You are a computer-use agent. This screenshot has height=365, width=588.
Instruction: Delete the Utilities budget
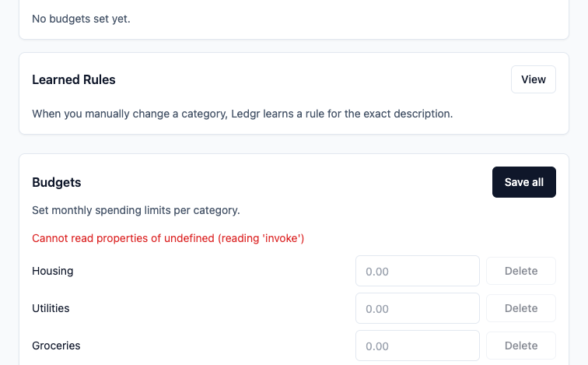[520, 309]
